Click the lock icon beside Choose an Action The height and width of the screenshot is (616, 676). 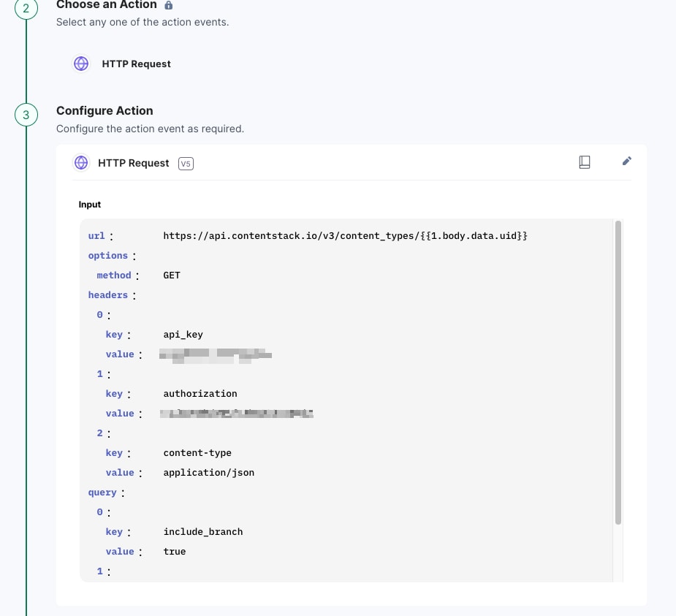[x=169, y=5]
